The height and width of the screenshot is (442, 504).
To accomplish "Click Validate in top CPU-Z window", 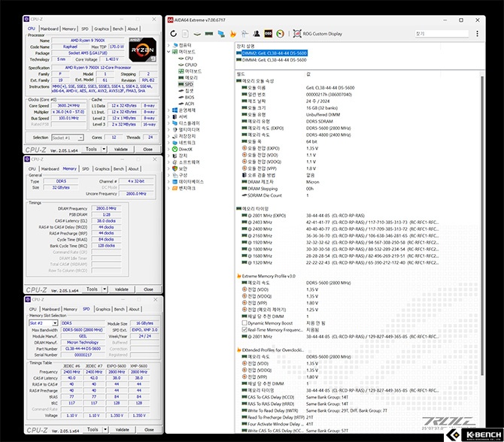I will (121, 149).
